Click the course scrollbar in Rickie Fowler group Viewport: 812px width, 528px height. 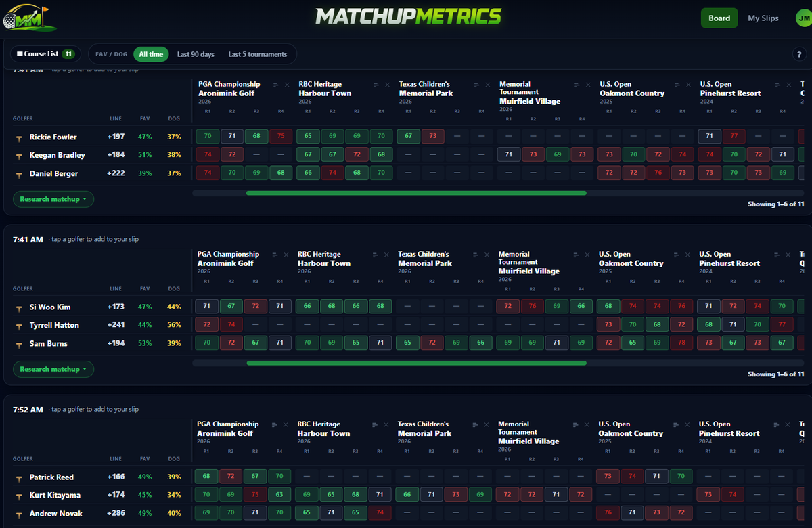click(416, 193)
